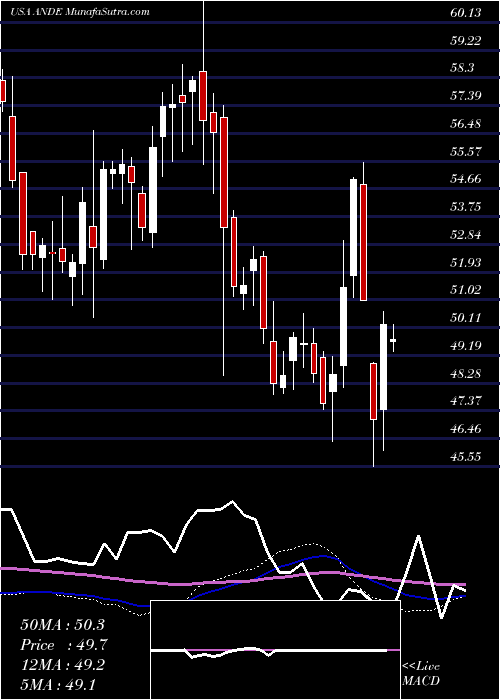This screenshot has width=500, height=700.
Task: Click the '12MA : 49.2' readout
Action: 63,665
